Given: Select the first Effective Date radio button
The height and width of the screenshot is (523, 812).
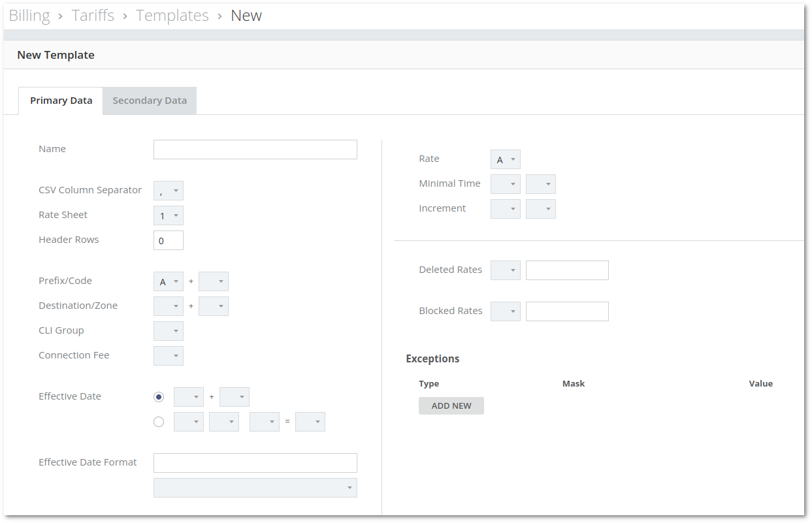Looking at the screenshot, I should pos(159,397).
